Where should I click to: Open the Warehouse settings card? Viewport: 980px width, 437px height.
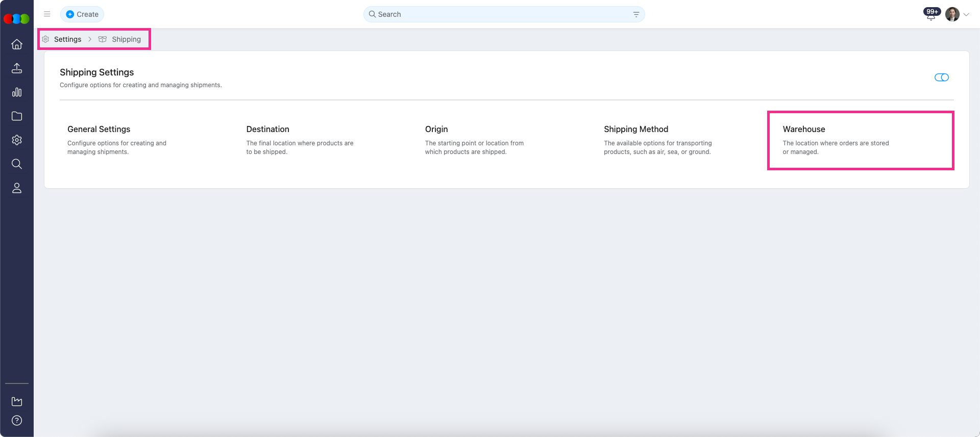tap(860, 140)
